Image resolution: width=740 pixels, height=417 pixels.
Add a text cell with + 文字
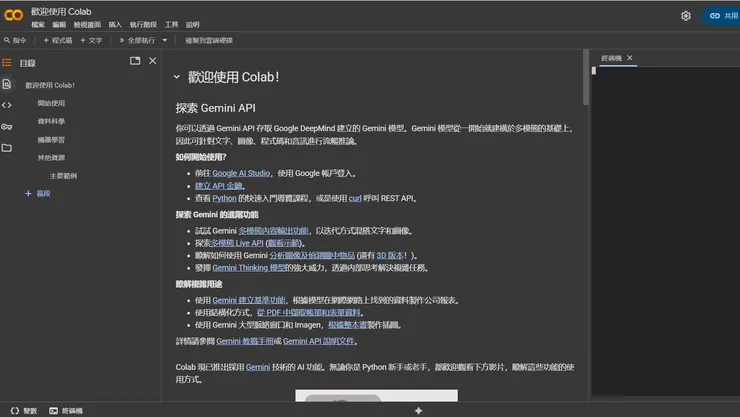coord(91,41)
